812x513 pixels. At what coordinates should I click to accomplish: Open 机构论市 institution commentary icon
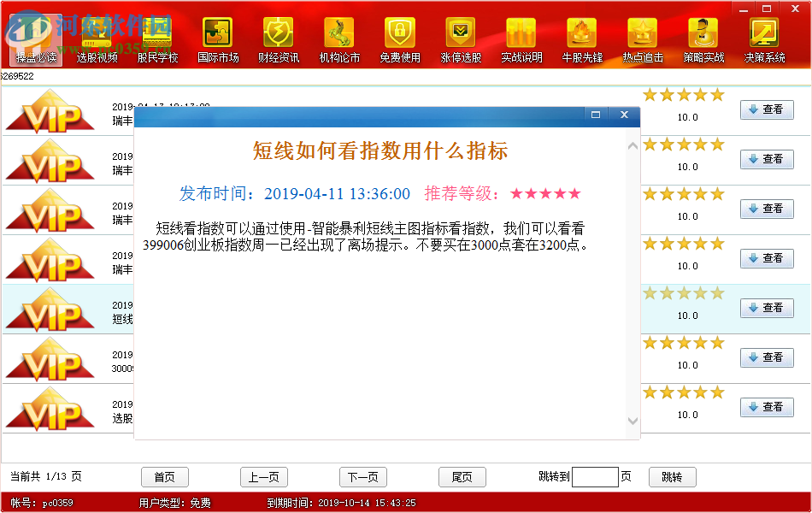click(x=339, y=36)
